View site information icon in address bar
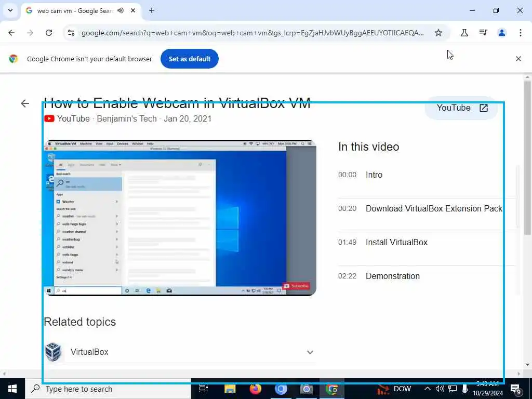Screen dimensions: 532x399 click(x=71, y=33)
